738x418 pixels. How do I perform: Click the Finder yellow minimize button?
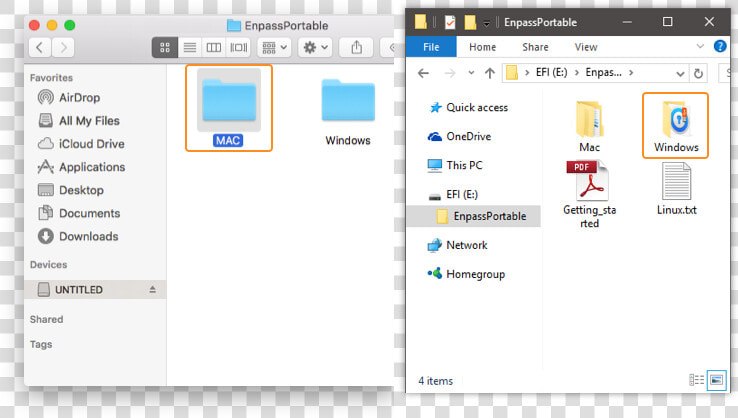[52, 25]
